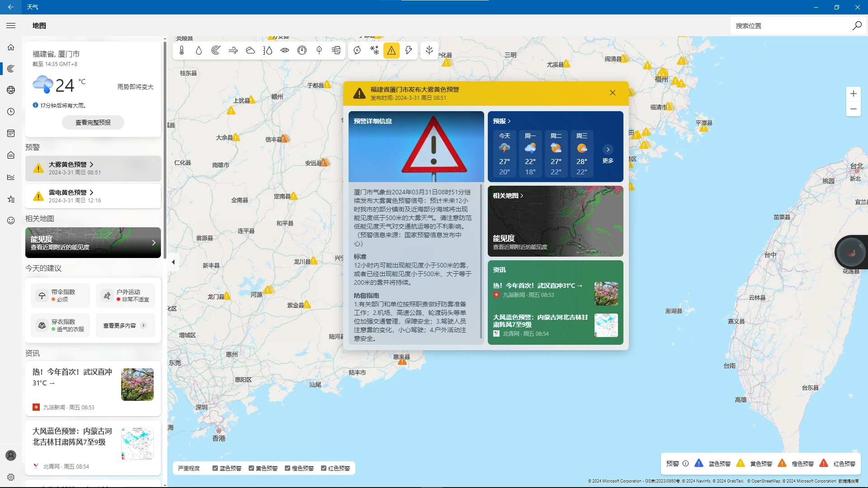
Task: Open the 能见度 related map card chevron
Action: [x=154, y=243]
